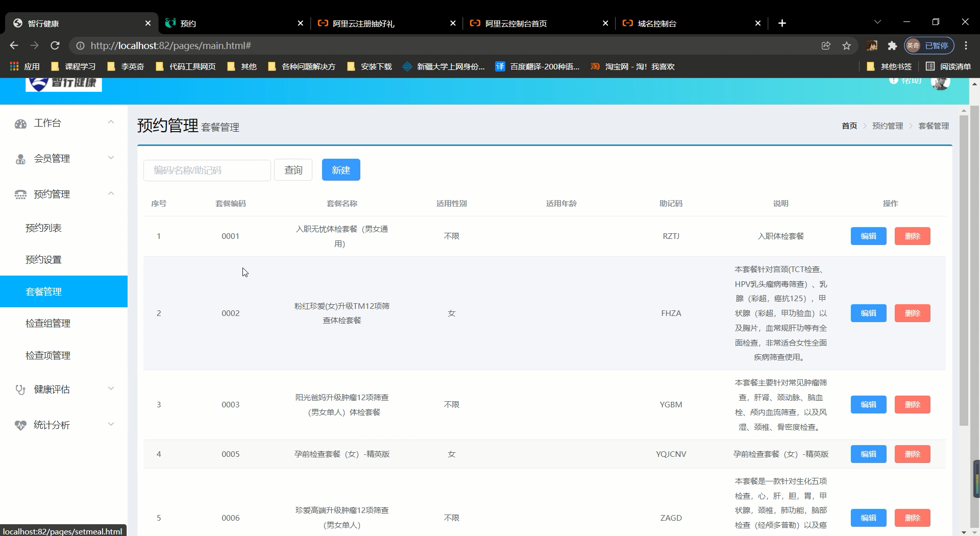Expand the 会员管理 menu chevron
Image resolution: width=980 pixels, height=536 pixels.
tap(111, 158)
